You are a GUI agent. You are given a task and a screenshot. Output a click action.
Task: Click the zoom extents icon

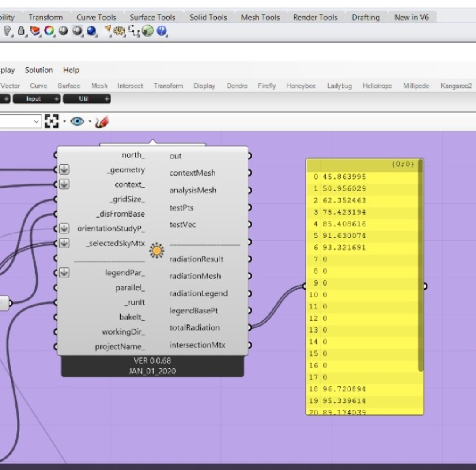[51, 121]
